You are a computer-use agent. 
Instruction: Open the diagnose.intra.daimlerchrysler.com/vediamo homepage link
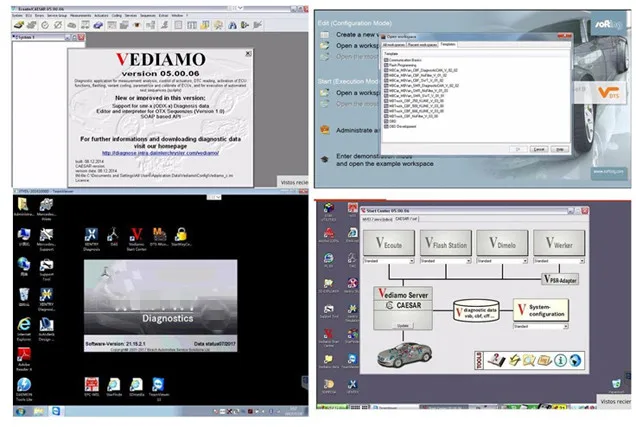pos(160,153)
